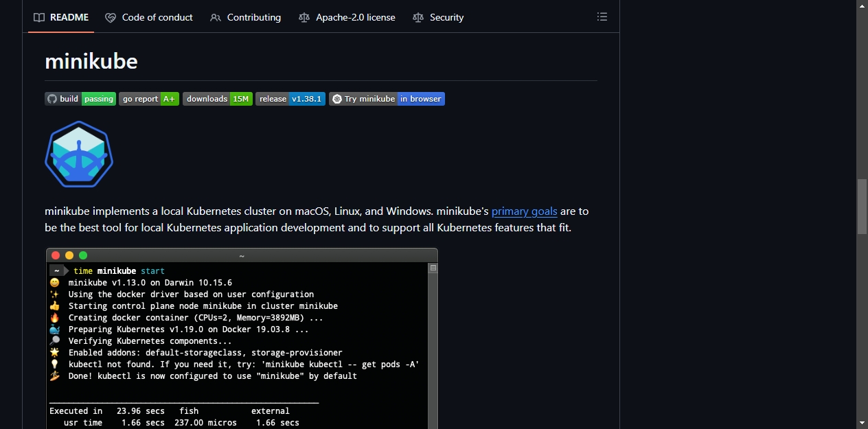Click the terminal red close dot

click(x=56, y=255)
